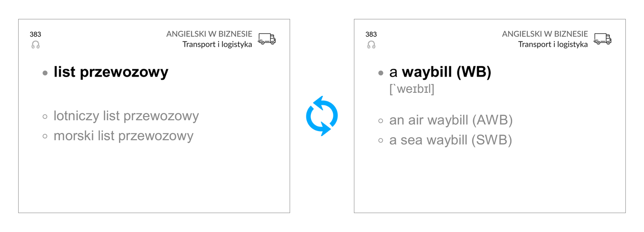The height and width of the screenshot is (232, 644).
Task: Click the hollow bullet before 'an air waybill (AWB)'
Action: tap(381, 121)
